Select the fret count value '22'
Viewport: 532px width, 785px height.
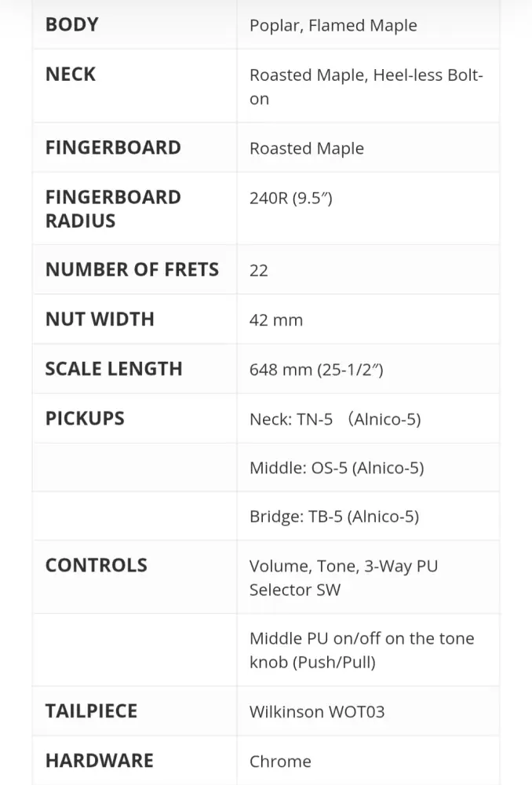pyautogui.click(x=259, y=271)
